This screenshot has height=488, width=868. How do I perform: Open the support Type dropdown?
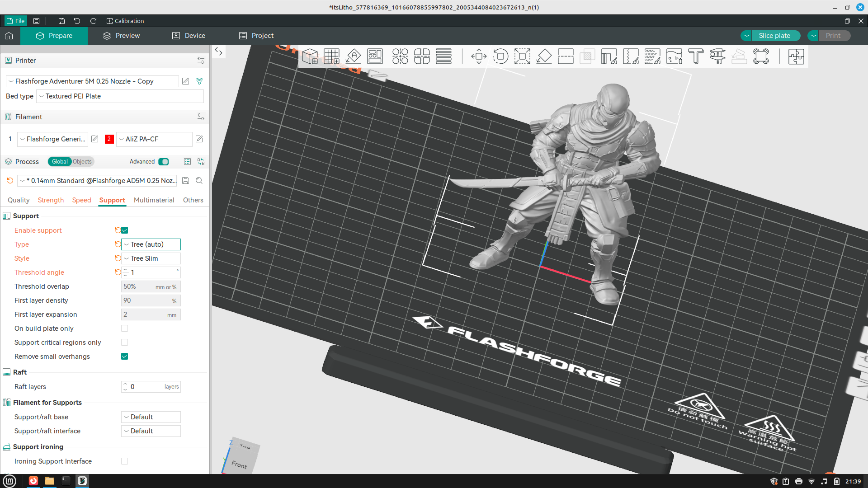[151, 244]
